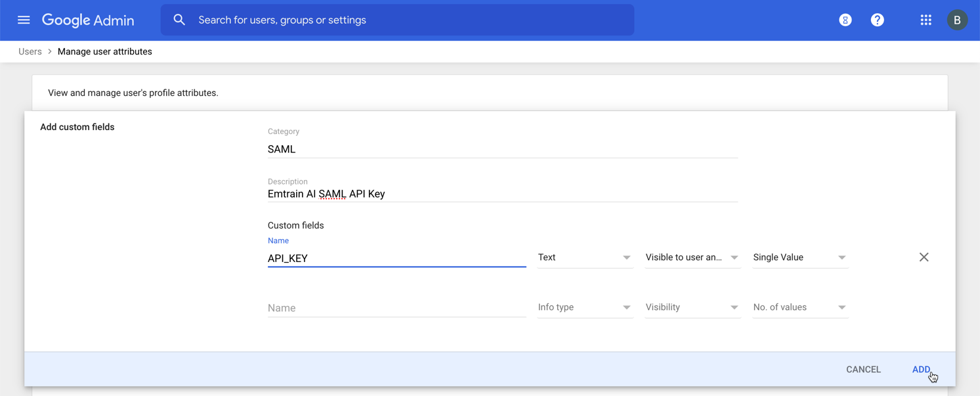Image resolution: width=980 pixels, height=396 pixels.
Task: Click the ADD button
Action: [921, 369]
